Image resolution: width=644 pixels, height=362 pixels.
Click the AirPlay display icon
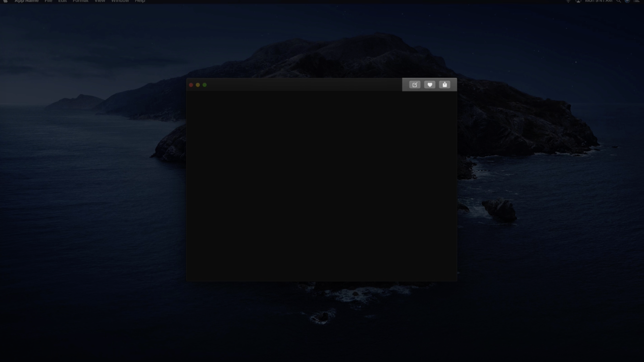578,1
